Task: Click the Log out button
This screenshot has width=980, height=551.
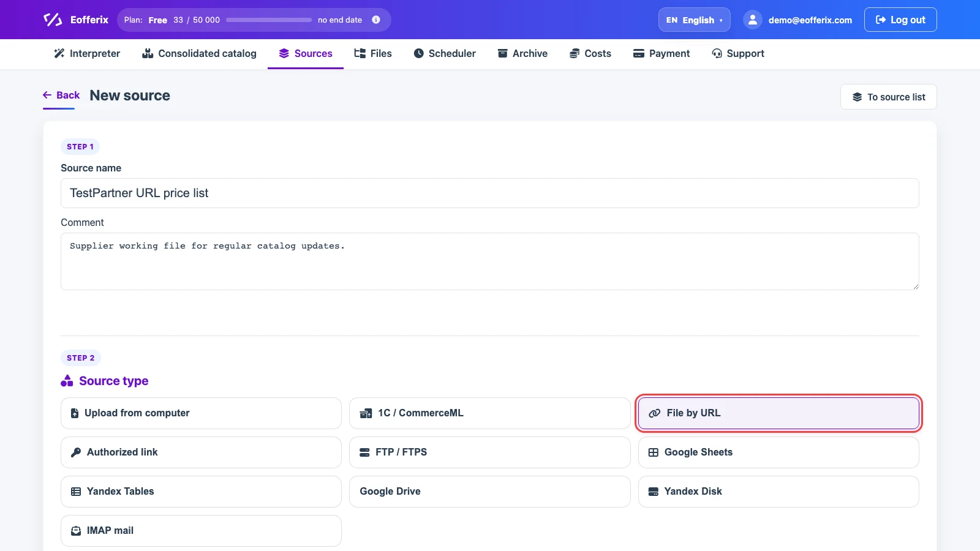Action: tap(900, 20)
